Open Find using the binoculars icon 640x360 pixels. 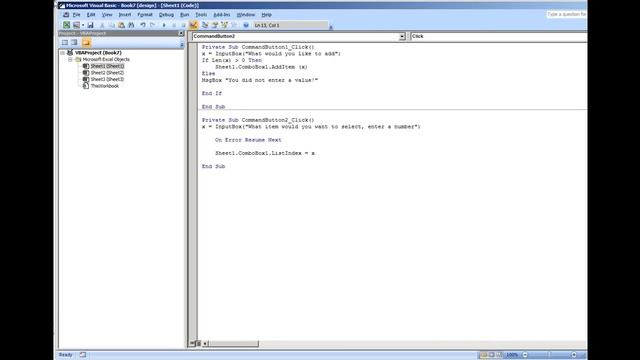pyautogui.click(x=131, y=25)
